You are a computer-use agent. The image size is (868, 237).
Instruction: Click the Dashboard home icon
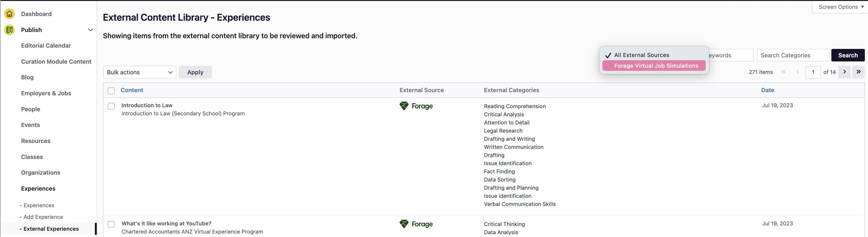(x=9, y=14)
